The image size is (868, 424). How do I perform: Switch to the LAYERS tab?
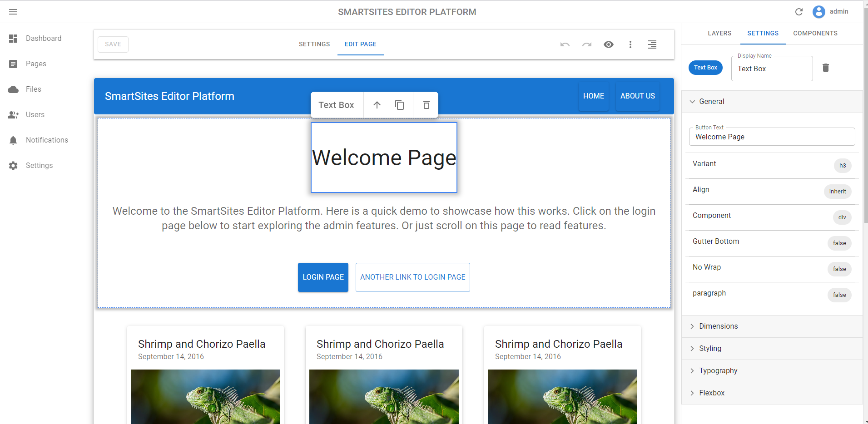pyautogui.click(x=719, y=33)
